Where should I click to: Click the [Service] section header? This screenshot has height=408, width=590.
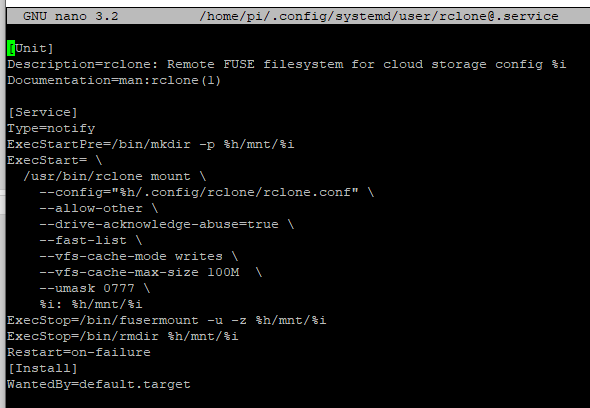pos(43,112)
